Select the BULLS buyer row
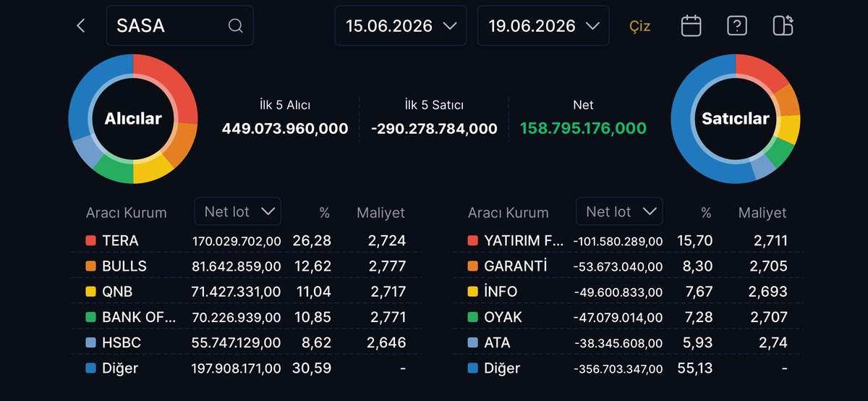 click(x=246, y=266)
